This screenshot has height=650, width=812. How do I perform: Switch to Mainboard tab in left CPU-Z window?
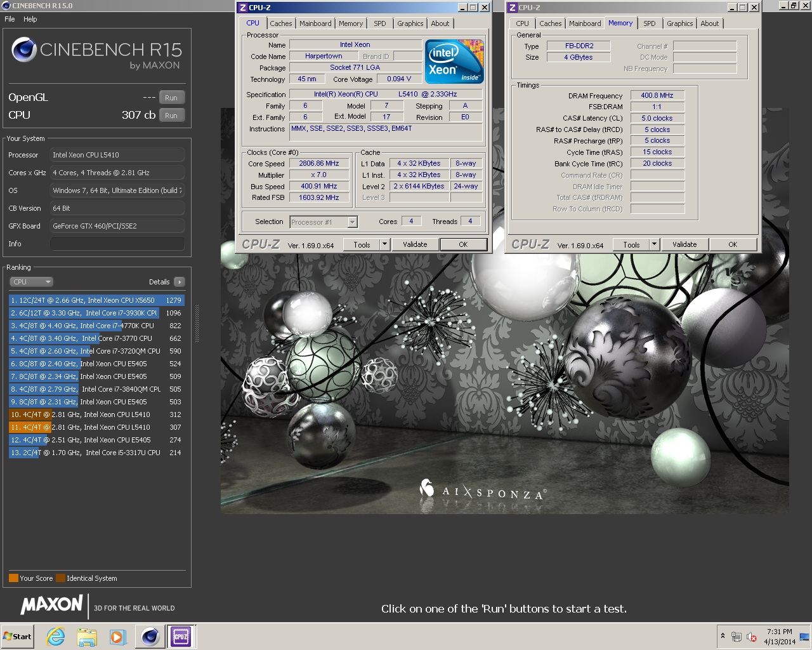(315, 23)
